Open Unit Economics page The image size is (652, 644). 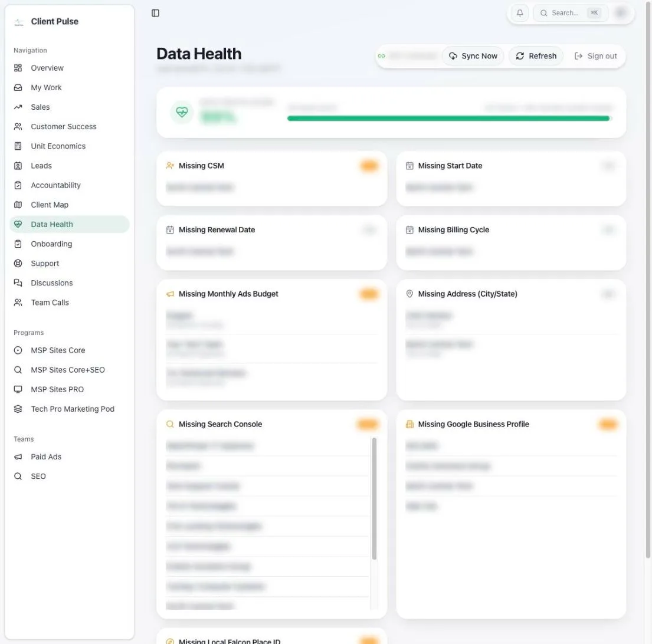coord(70,146)
